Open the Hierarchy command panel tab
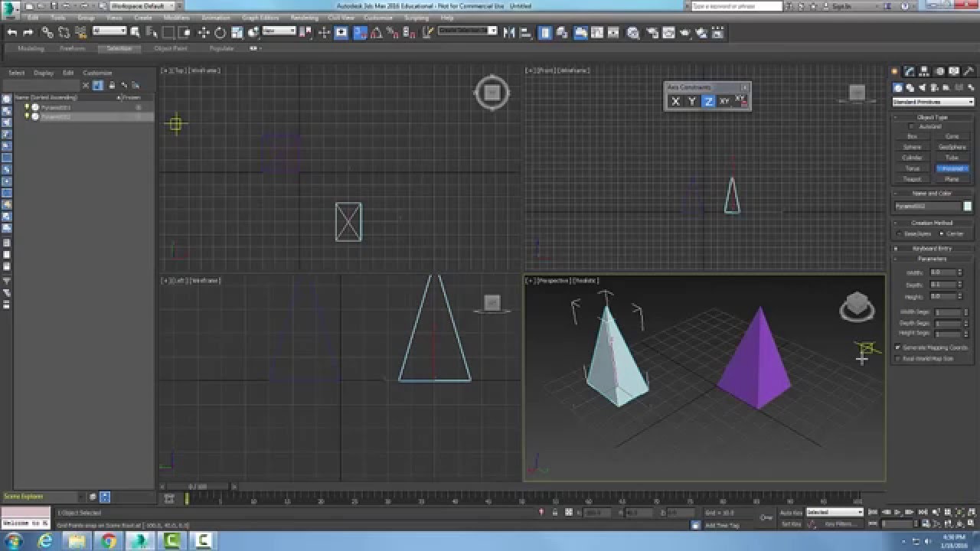The width and height of the screenshot is (980, 551). tap(924, 71)
